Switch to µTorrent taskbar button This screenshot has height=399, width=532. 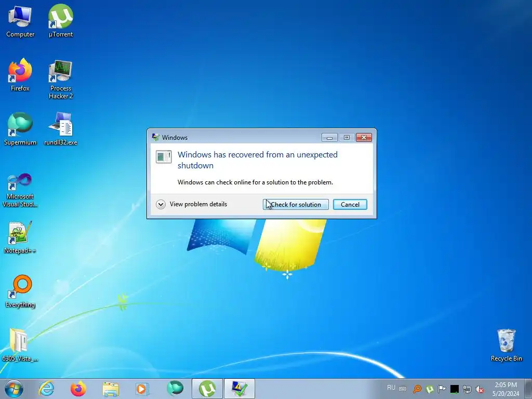click(x=207, y=389)
